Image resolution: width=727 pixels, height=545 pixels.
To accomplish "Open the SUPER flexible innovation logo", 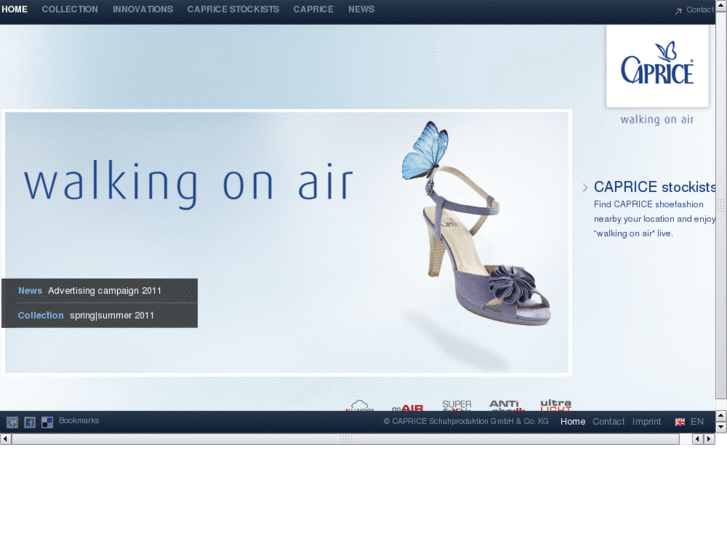I will click(457, 405).
